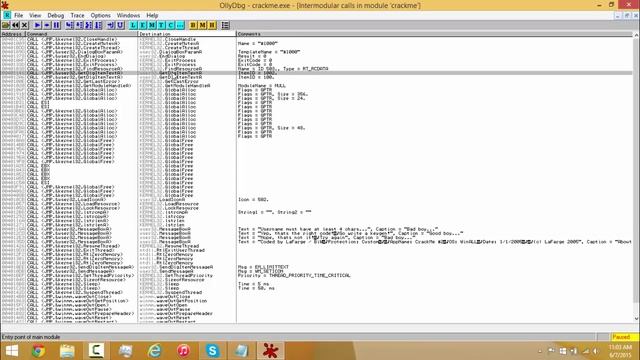Click the Step into toolbar icon

pos(69,25)
